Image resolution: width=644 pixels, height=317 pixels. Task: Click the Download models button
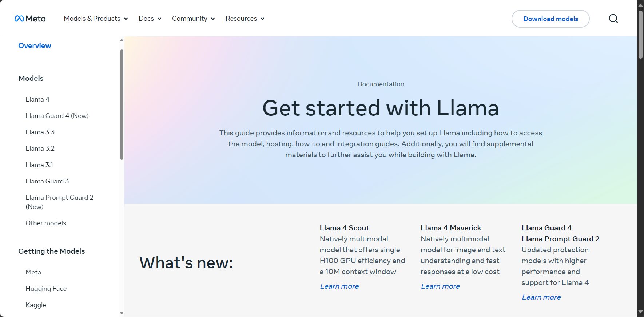[550, 19]
